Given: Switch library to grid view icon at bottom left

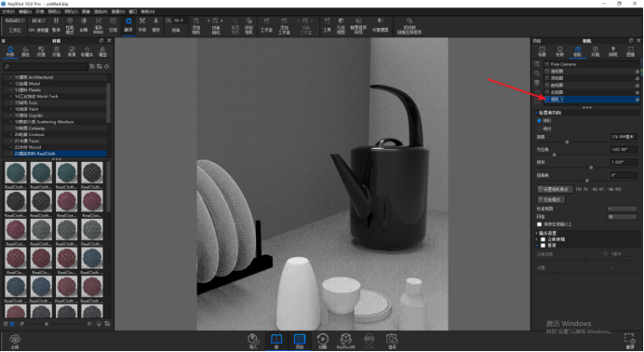Looking at the screenshot, I should pyautogui.click(x=12, y=324).
